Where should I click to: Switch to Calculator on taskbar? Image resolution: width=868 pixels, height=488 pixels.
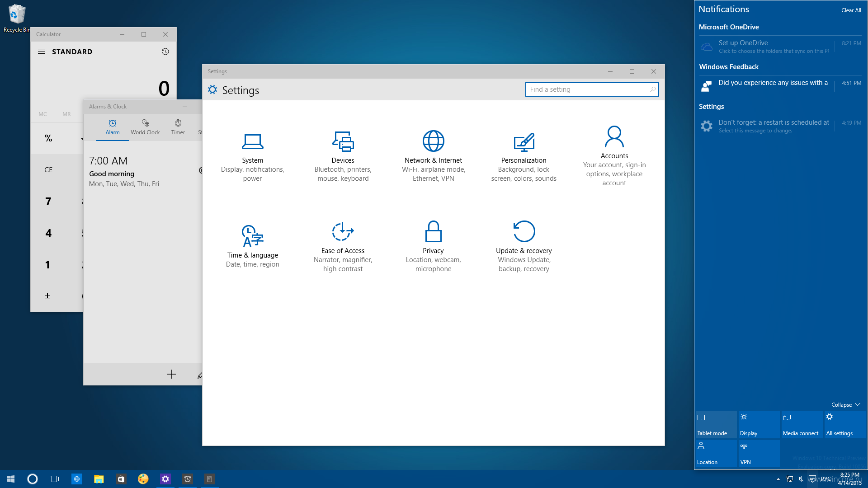point(209,479)
